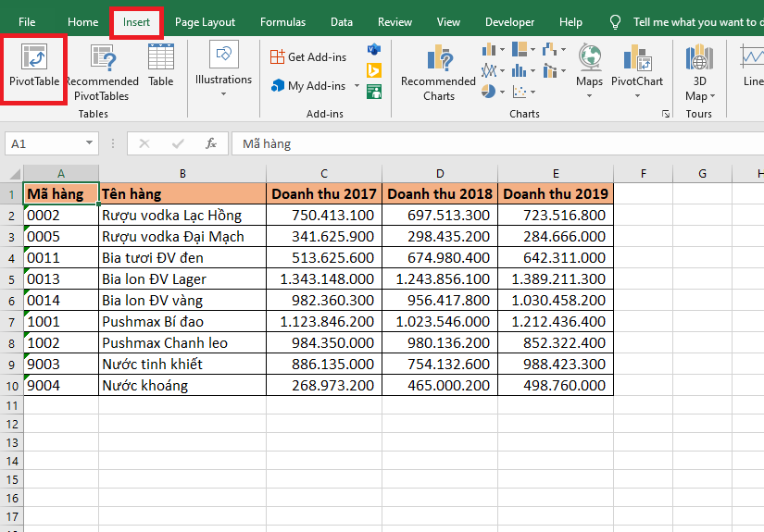
Task: Click the PivotTable button
Action: 34,65
